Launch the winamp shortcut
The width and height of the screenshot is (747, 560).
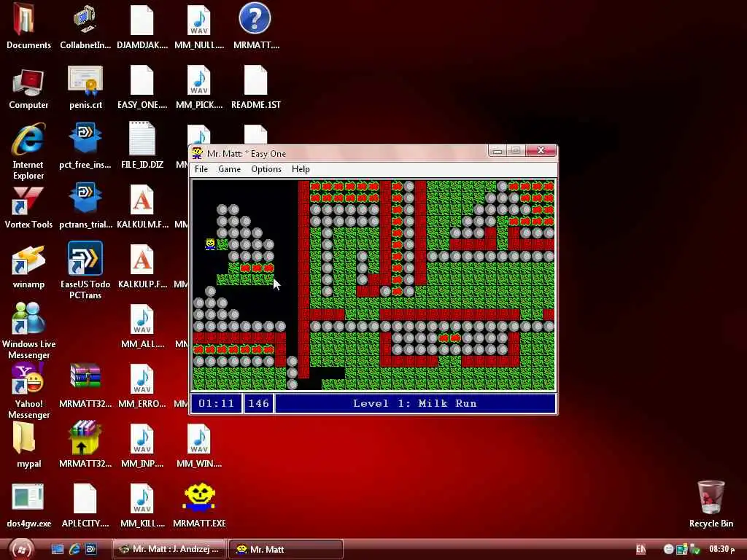(x=28, y=267)
